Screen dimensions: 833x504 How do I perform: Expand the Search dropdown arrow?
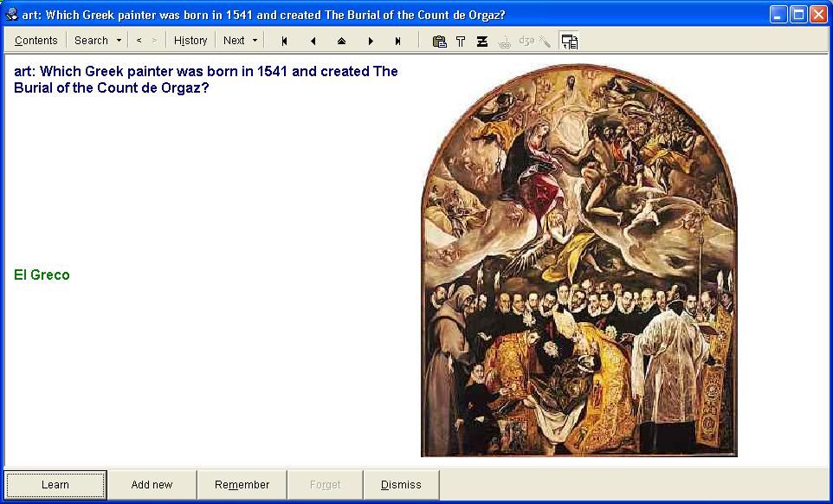tap(119, 41)
